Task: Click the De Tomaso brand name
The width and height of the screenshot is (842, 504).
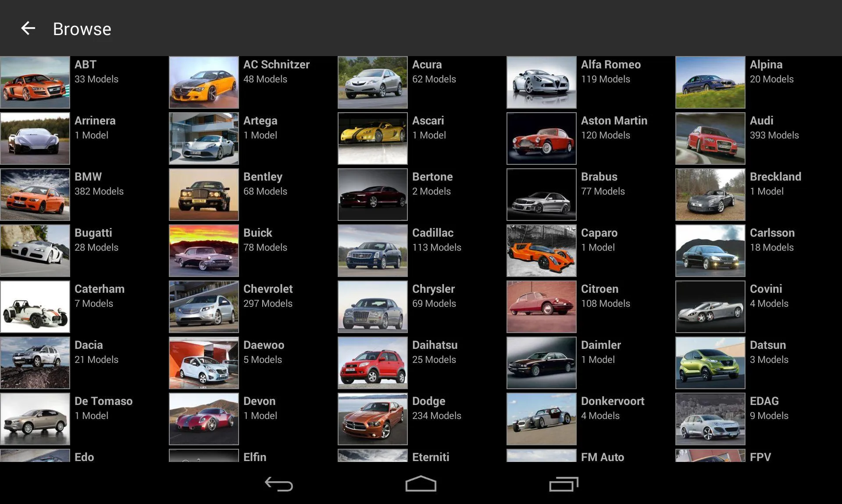Action: point(103,401)
